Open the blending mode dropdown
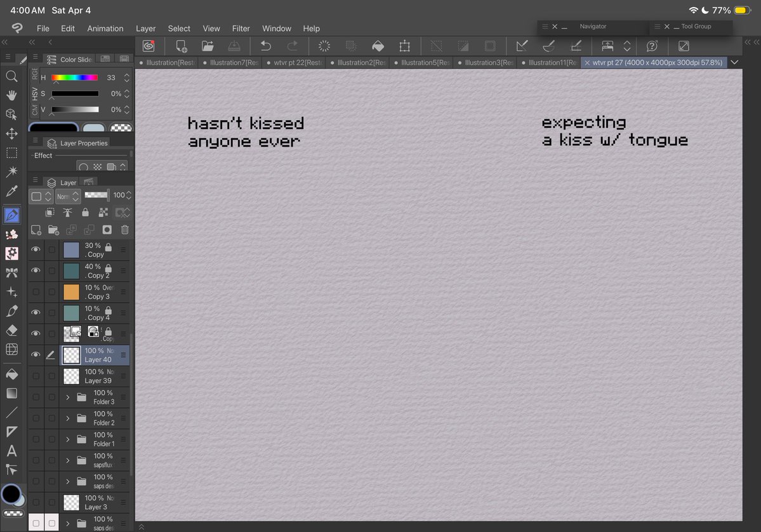The image size is (761, 532). [67, 197]
